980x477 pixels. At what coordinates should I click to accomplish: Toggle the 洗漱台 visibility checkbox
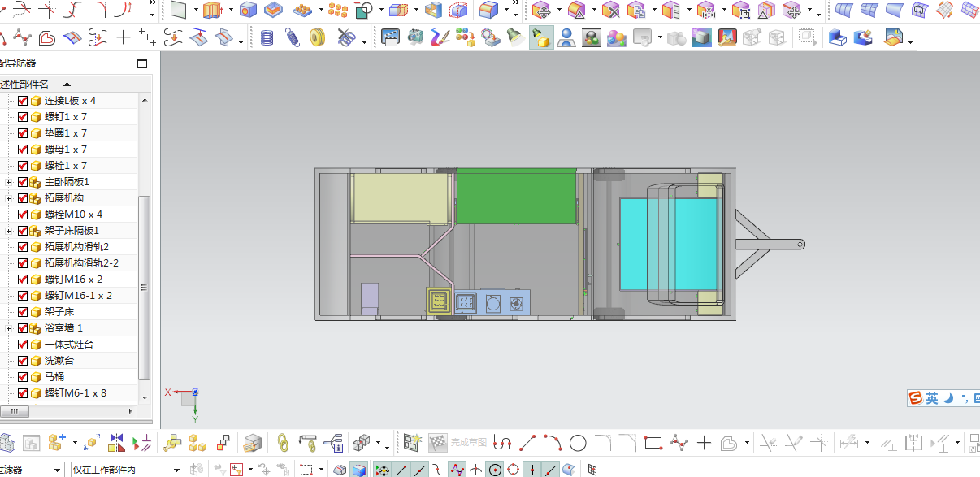[23, 361]
